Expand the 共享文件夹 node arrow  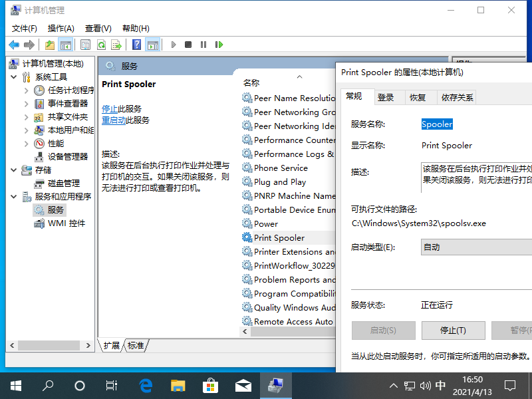(x=27, y=117)
